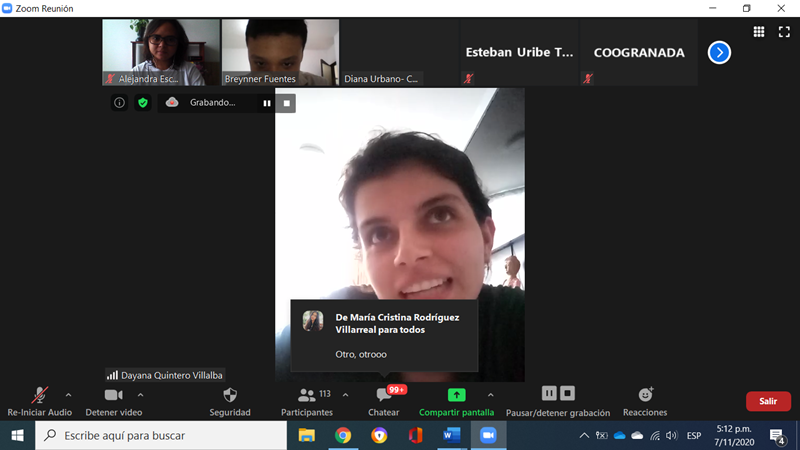Expand audio options chevron

click(x=68, y=395)
